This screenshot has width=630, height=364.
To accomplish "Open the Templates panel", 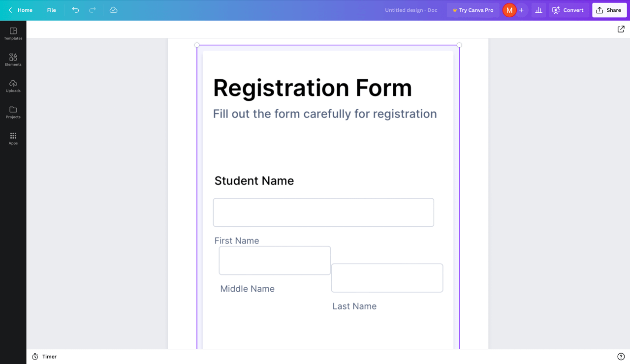I will [13, 33].
